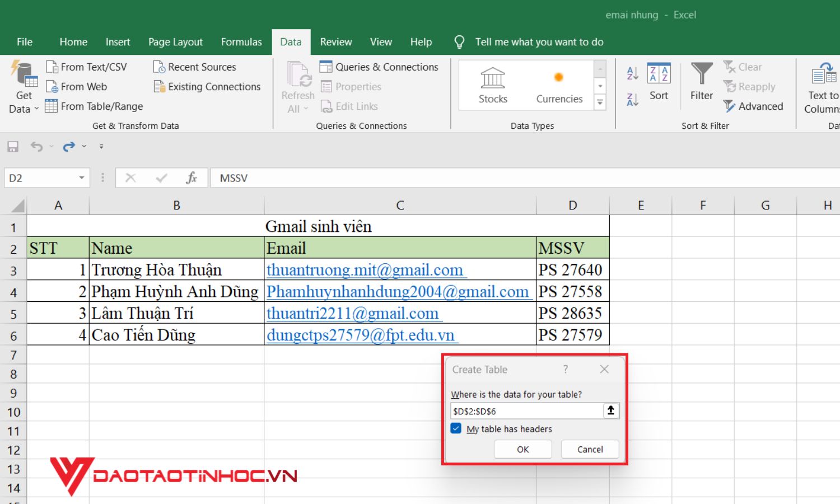Select the Stocks data type icon
The height and width of the screenshot is (504, 840).
click(x=493, y=79)
